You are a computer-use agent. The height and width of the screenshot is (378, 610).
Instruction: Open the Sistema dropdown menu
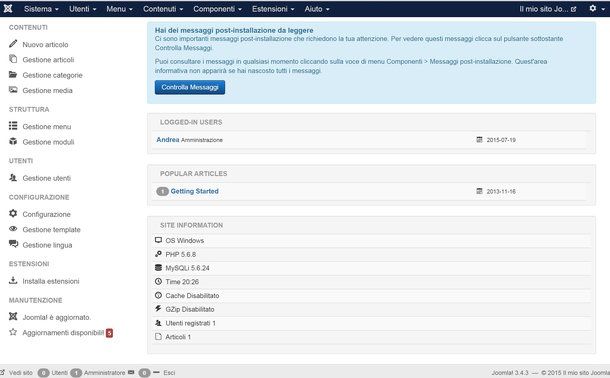pyautogui.click(x=41, y=9)
